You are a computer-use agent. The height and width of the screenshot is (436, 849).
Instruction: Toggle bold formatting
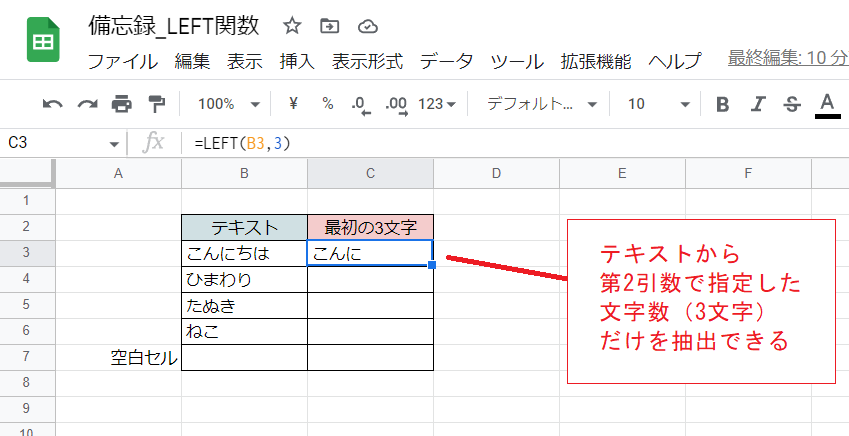722,104
